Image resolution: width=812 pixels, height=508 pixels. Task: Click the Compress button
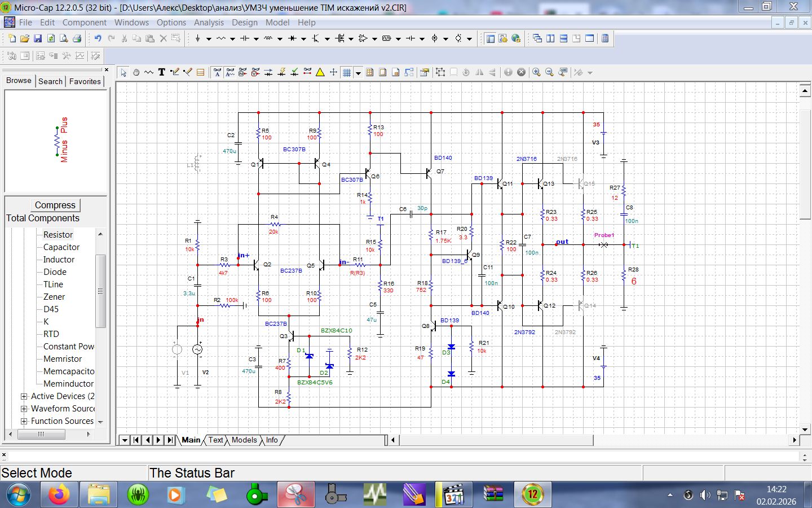coord(55,205)
